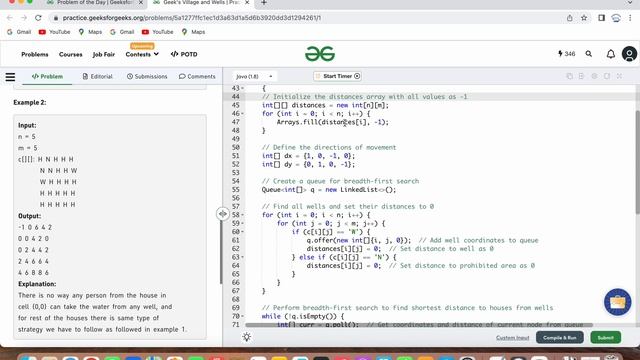This screenshot has width=640, height=360.
Task: Copy code using the editor copy icon
Action: [569, 76]
